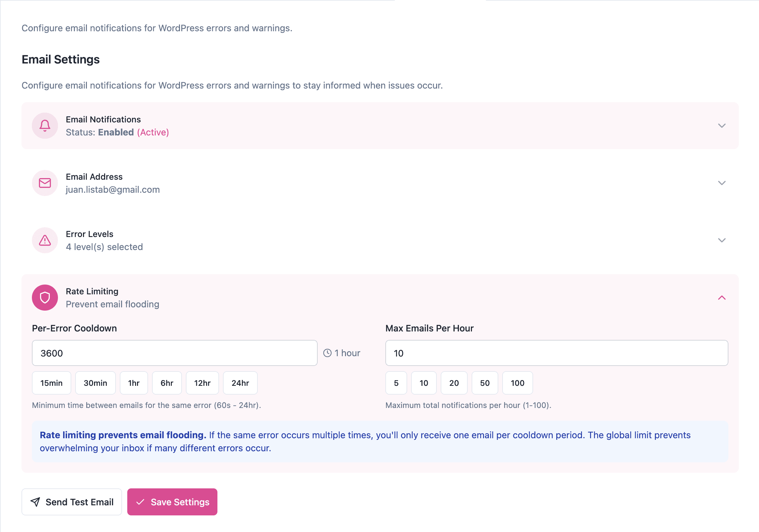Viewport: 759px width, 532px height.
Task: Click the shield icon for Rate Limiting
Action: click(x=45, y=298)
